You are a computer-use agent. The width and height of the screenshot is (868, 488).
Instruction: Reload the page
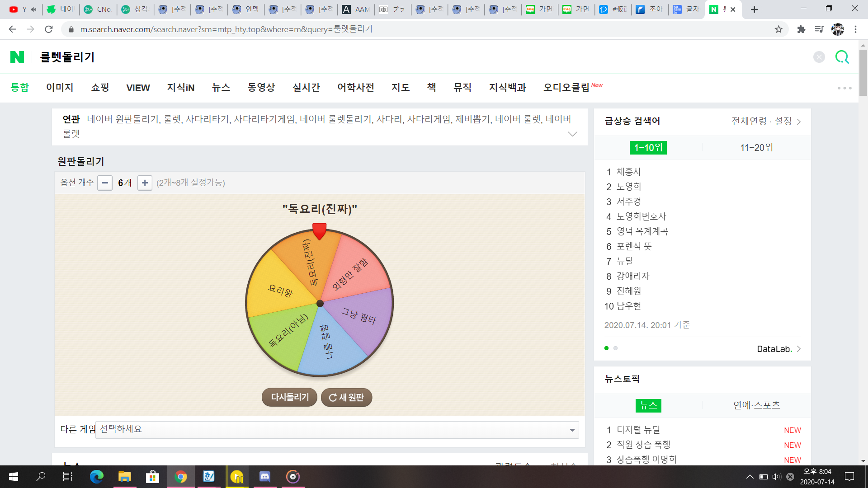[49, 29]
